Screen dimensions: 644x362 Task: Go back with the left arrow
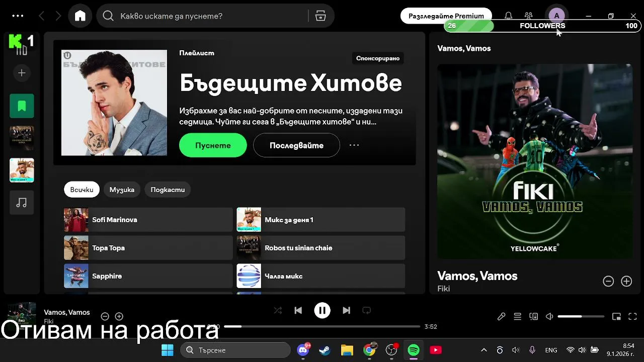click(42, 16)
